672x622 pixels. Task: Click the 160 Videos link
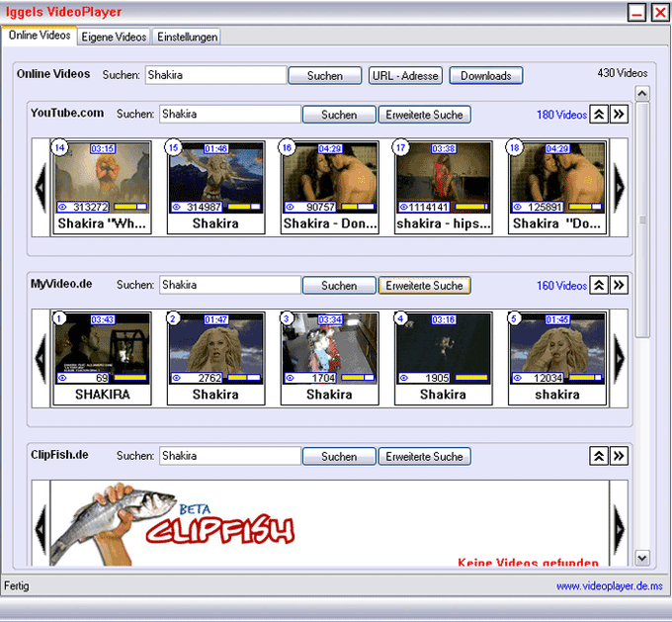coord(561,285)
